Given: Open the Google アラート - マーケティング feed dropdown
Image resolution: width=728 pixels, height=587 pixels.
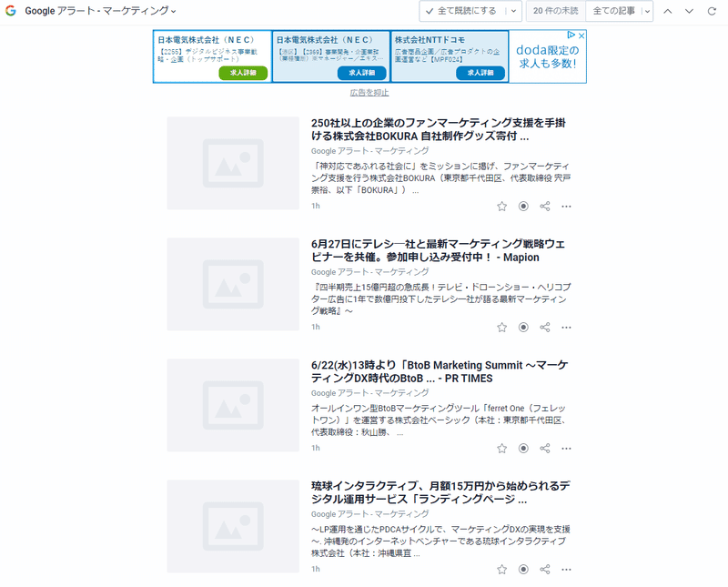Looking at the screenshot, I should click(100, 11).
